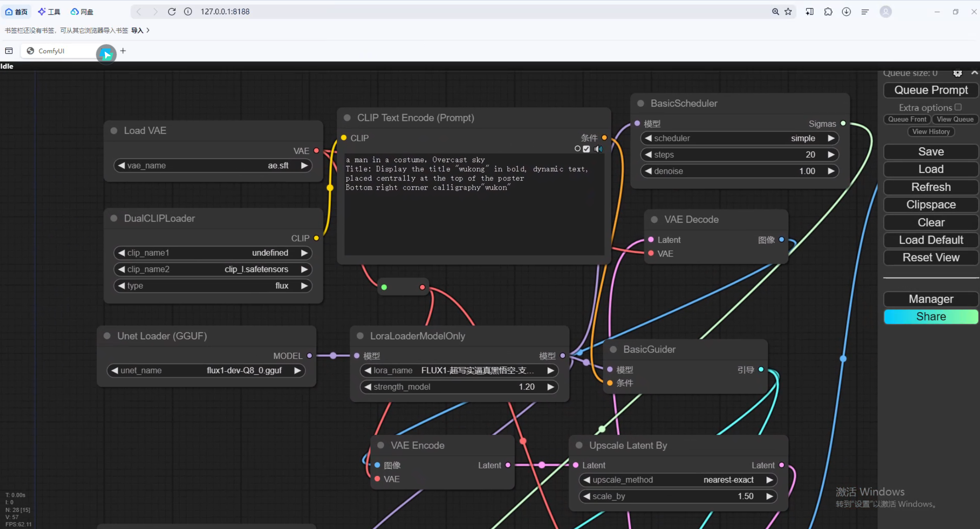This screenshot has height=529, width=980.
Task: Collapse the ComfyUI menu panel chevron
Action: [974, 73]
